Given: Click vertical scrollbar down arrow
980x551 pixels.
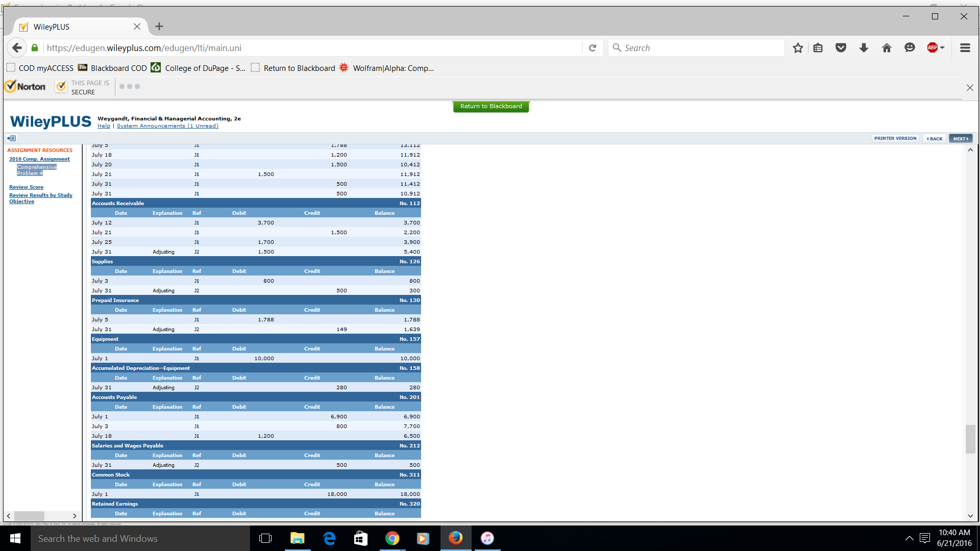Looking at the screenshot, I should 970,516.
